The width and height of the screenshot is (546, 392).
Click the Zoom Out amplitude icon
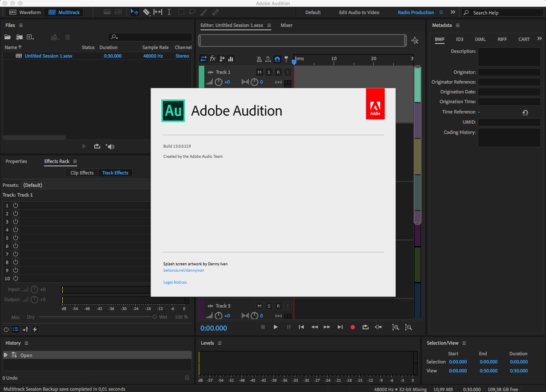[x=409, y=327]
